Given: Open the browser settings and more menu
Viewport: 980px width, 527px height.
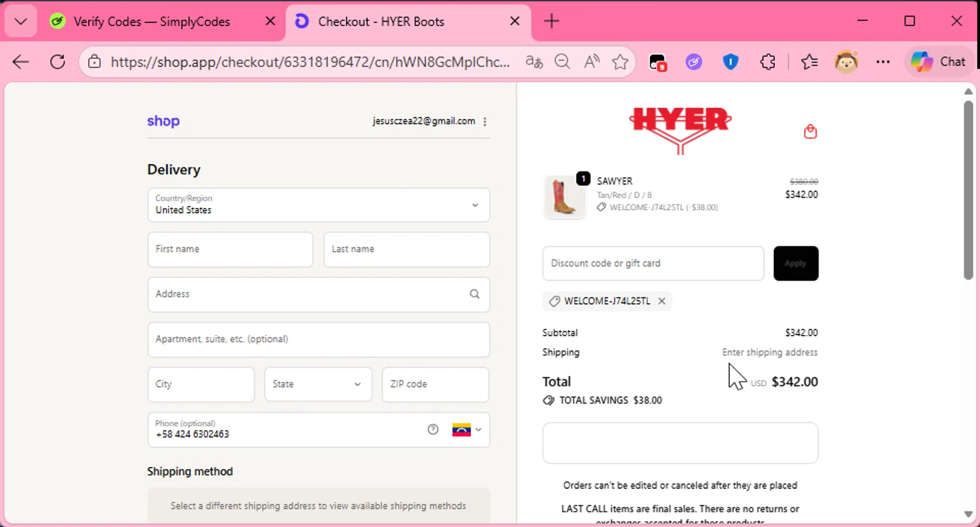Looking at the screenshot, I should (x=883, y=62).
